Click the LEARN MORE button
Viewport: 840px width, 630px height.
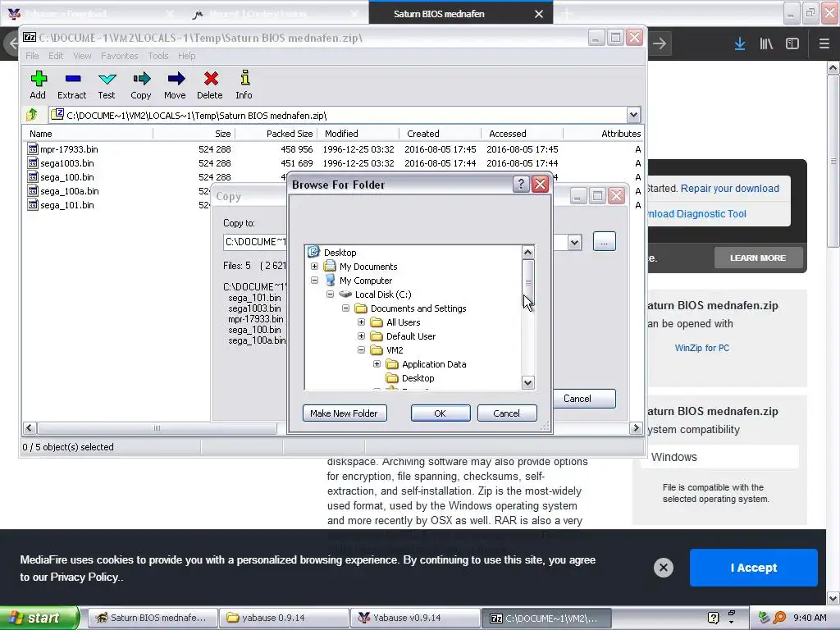pos(758,258)
